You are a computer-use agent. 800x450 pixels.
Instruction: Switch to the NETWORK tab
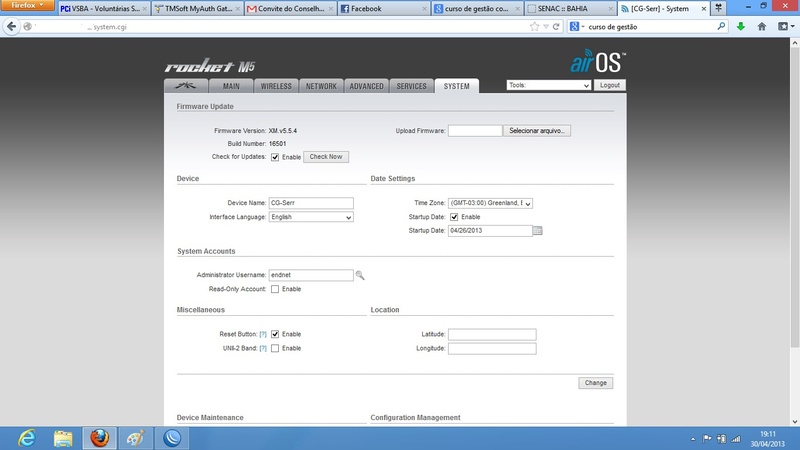(321, 86)
